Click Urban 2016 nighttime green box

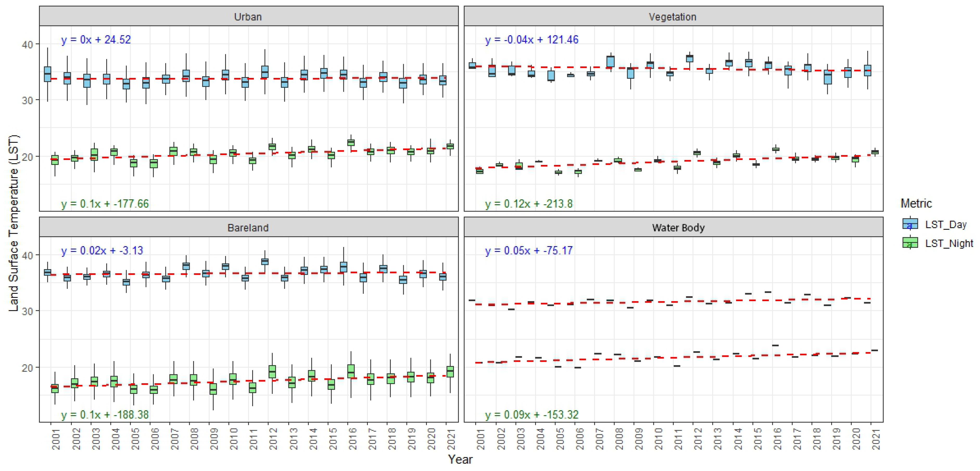(x=351, y=142)
